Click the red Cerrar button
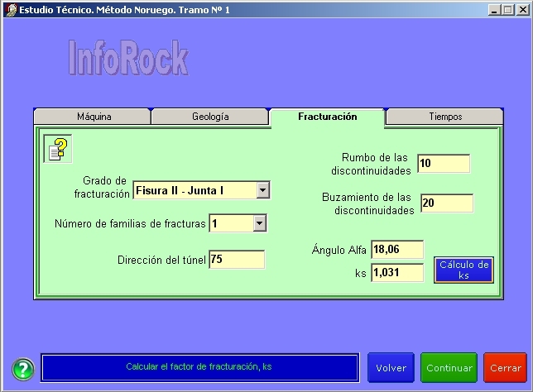The image size is (533, 392). [505, 368]
